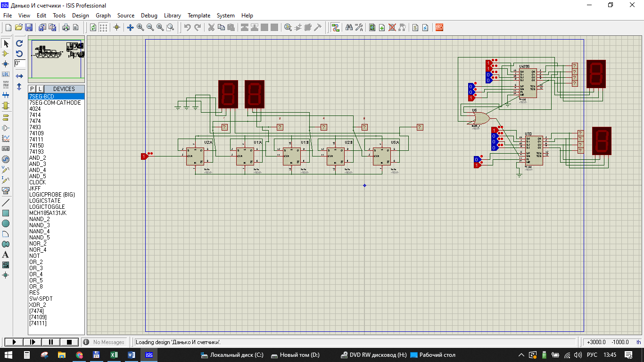Screen dimensions: 644x362
Task: Select the Buses Mode tool
Action: (6, 95)
